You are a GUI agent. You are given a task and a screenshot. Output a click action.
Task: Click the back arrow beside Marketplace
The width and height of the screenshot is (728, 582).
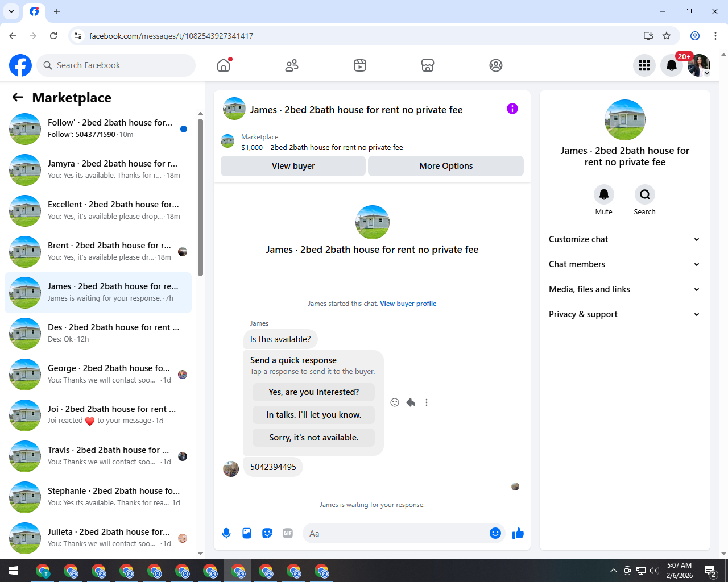[18, 97]
